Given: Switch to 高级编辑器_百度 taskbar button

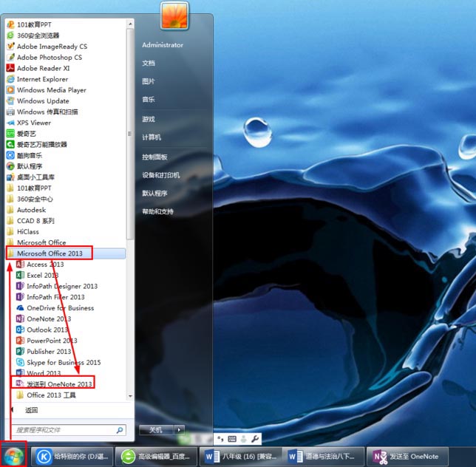Looking at the screenshot, I should coord(156,456).
